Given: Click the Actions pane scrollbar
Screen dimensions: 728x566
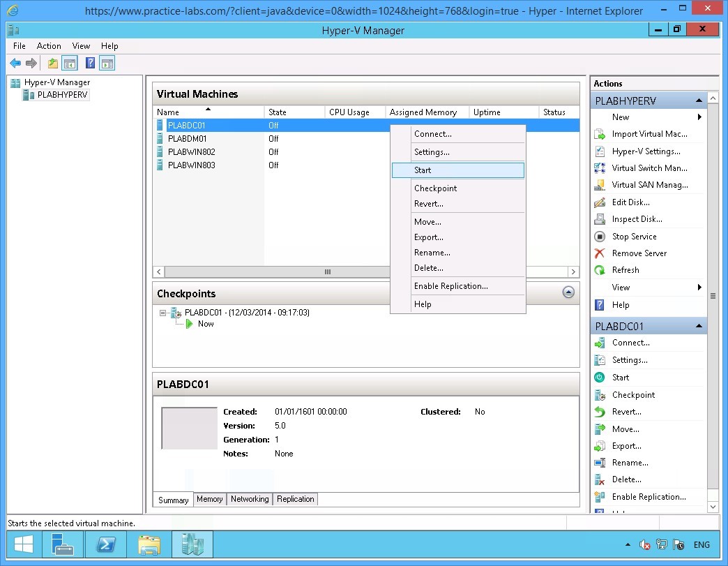Looking at the screenshot, I should click(x=713, y=296).
